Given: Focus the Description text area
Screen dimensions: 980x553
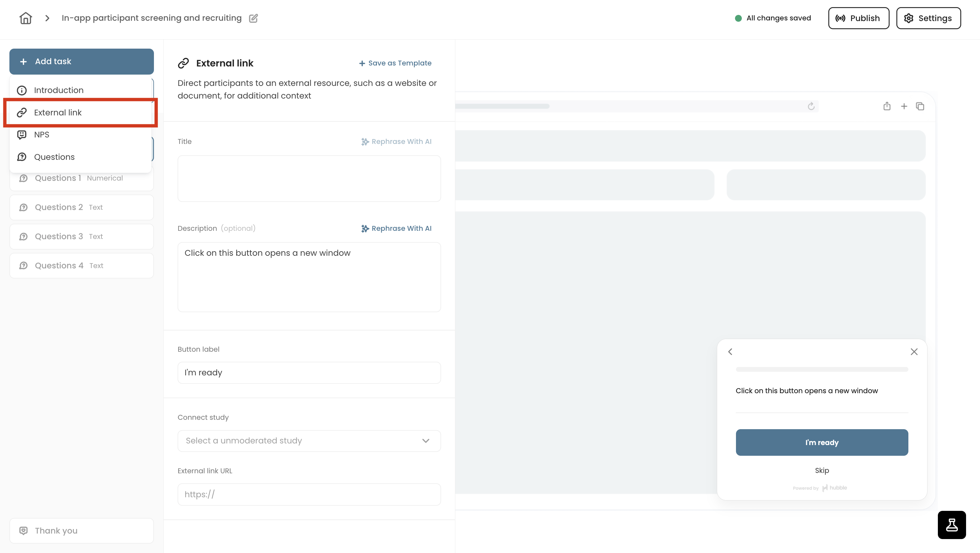Looking at the screenshot, I should pyautogui.click(x=309, y=277).
